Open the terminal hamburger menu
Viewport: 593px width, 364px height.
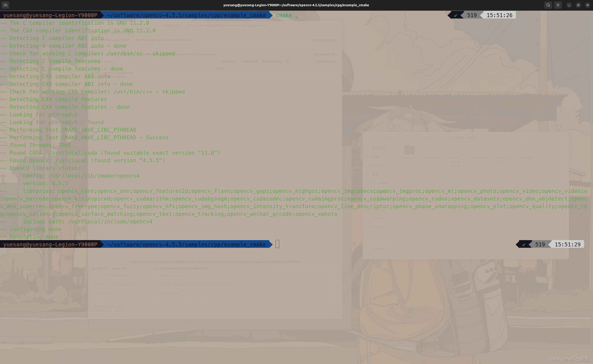click(558, 5)
